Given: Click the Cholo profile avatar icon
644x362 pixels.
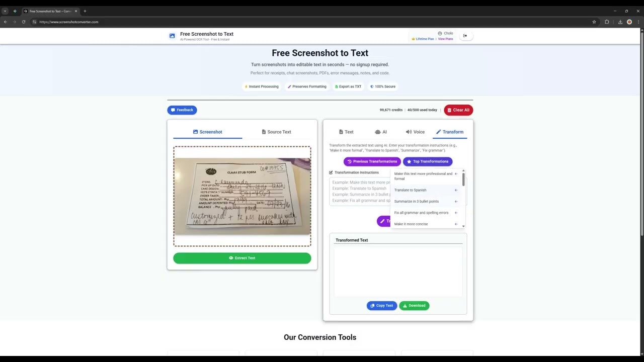Looking at the screenshot, I should pos(440,33).
